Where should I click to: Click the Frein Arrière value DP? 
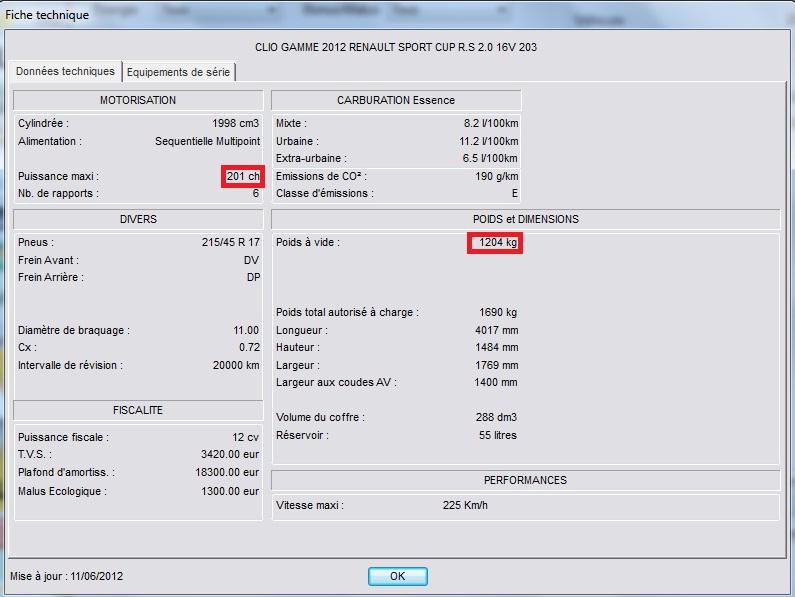point(254,277)
